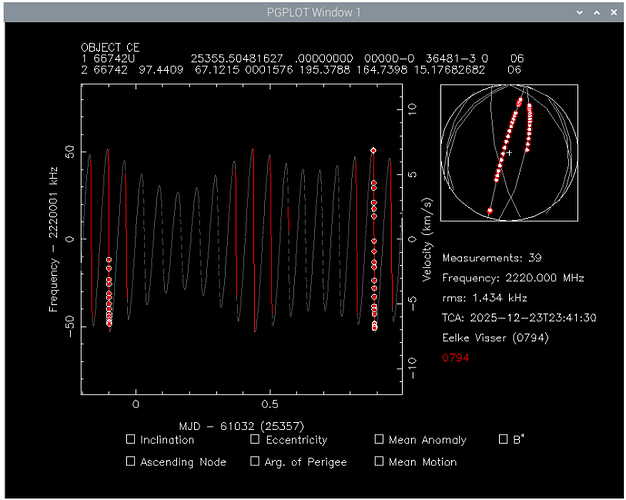
Task: Toggle the Eccentricity fit parameter
Action: (x=255, y=439)
